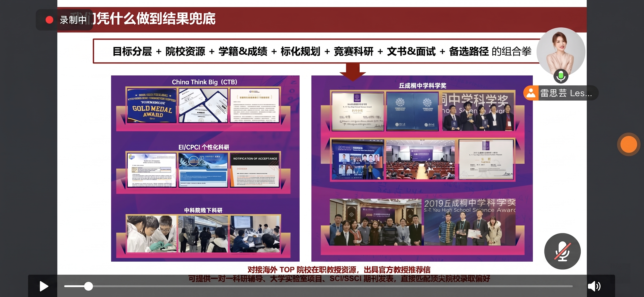The height and width of the screenshot is (297, 644).
Task: Click the green microphone icon under the avatar
Action: pyautogui.click(x=561, y=76)
